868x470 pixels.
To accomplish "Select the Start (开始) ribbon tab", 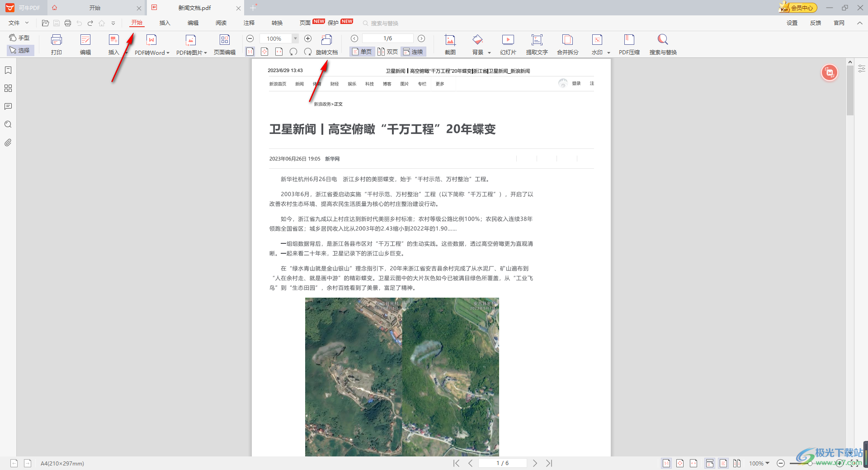I will point(137,23).
